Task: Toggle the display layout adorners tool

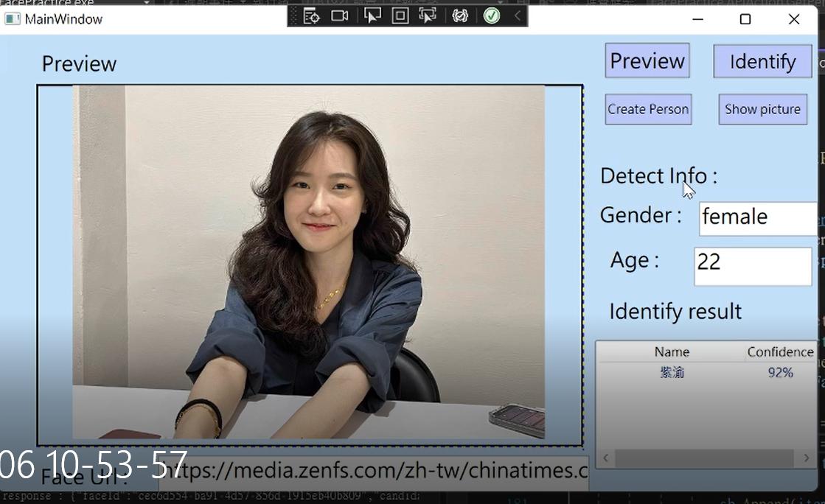Action: click(x=400, y=15)
